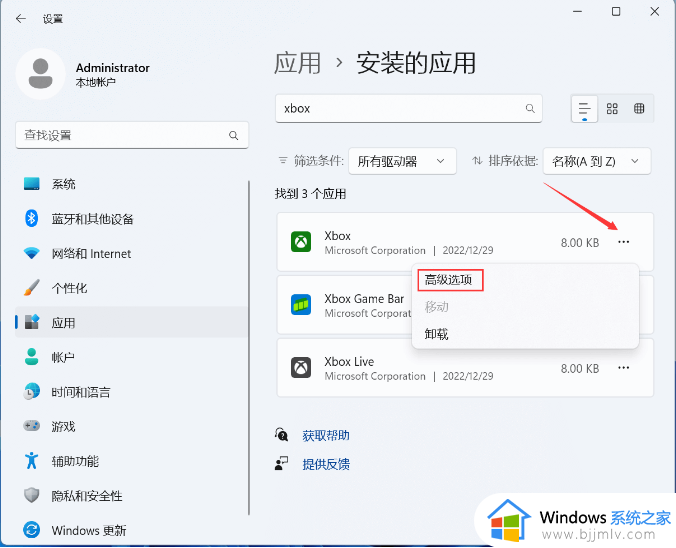Click the disabled 移动 menu entry
The height and width of the screenshot is (548, 676).
[x=436, y=307]
